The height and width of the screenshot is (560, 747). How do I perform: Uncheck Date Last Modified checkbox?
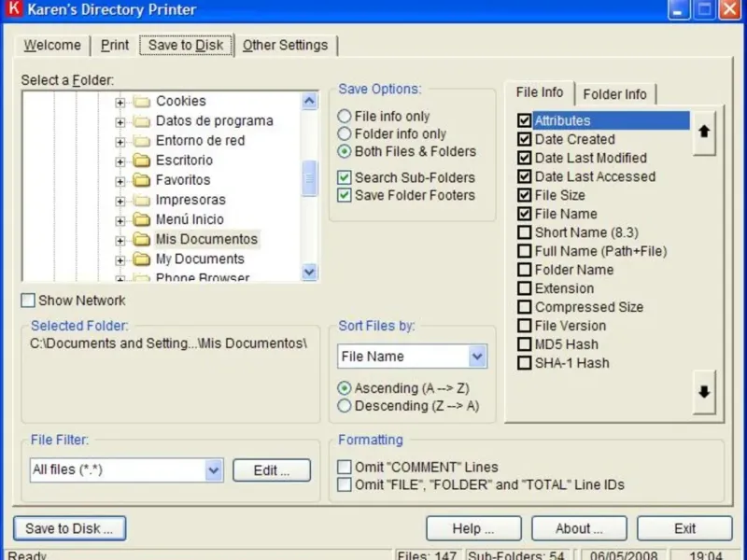point(524,158)
